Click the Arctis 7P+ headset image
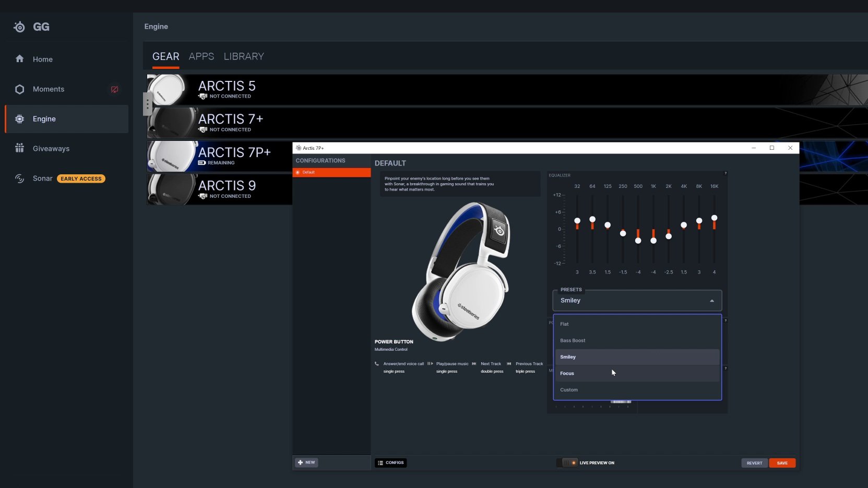This screenshot has height=488, width=868. pos(460,271)
